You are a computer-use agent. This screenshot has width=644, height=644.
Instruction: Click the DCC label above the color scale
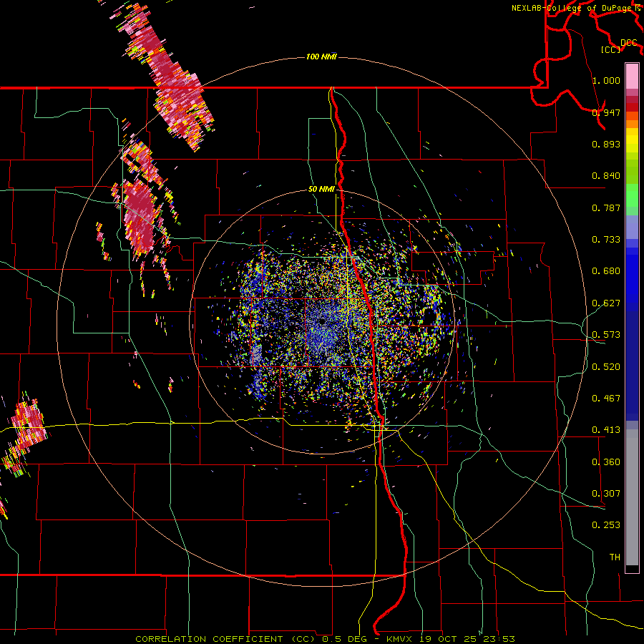tap(629, 42)
